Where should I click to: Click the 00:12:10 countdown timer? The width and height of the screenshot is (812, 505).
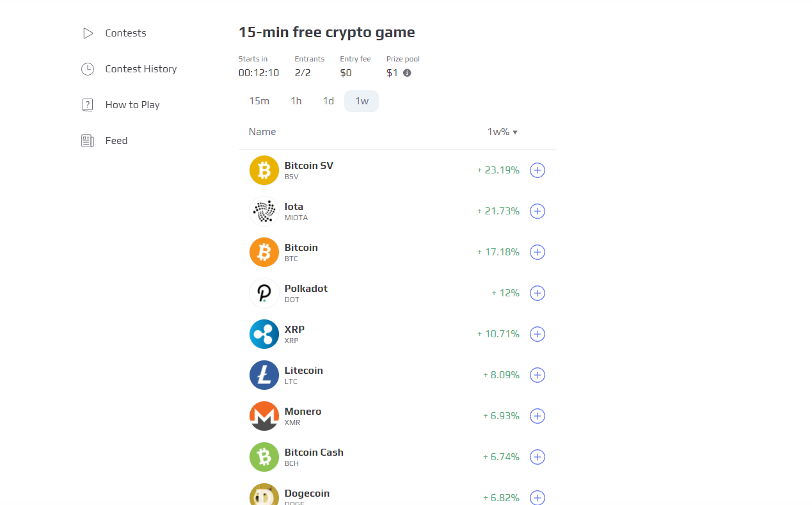click(259, 73)
